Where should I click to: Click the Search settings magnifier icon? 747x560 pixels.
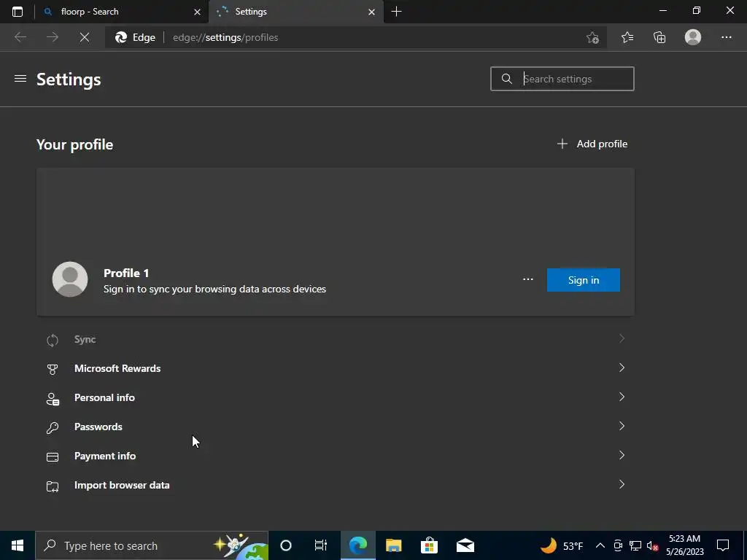507,79
